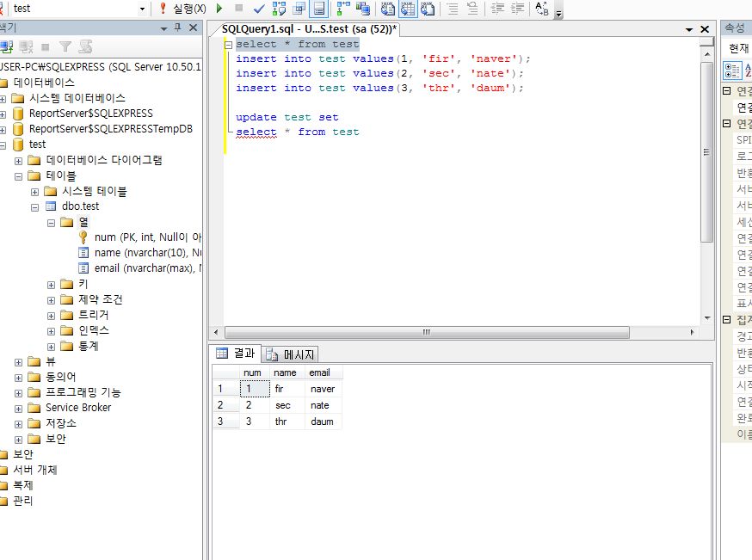
Task: Expand the 데이터베이스 다이어그램 folder
Action: [18, 161]
